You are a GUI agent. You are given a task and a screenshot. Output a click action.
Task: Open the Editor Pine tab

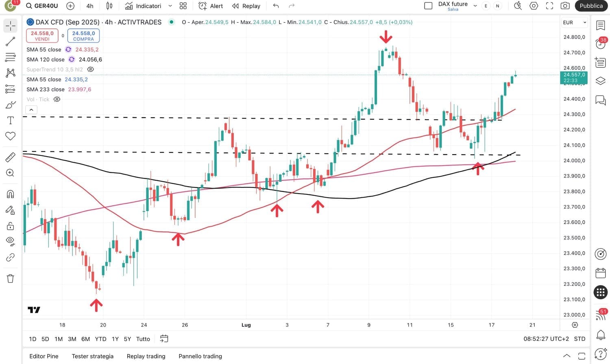click(44, 356)
